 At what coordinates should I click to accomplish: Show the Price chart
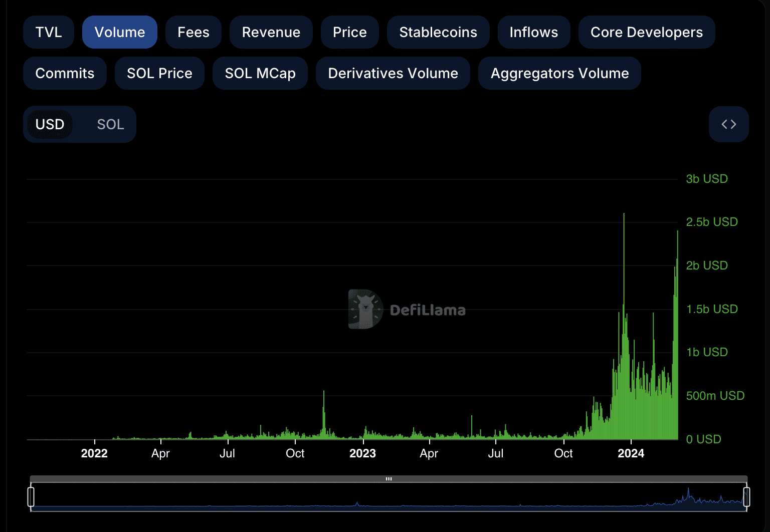click(x=349, y=32)
